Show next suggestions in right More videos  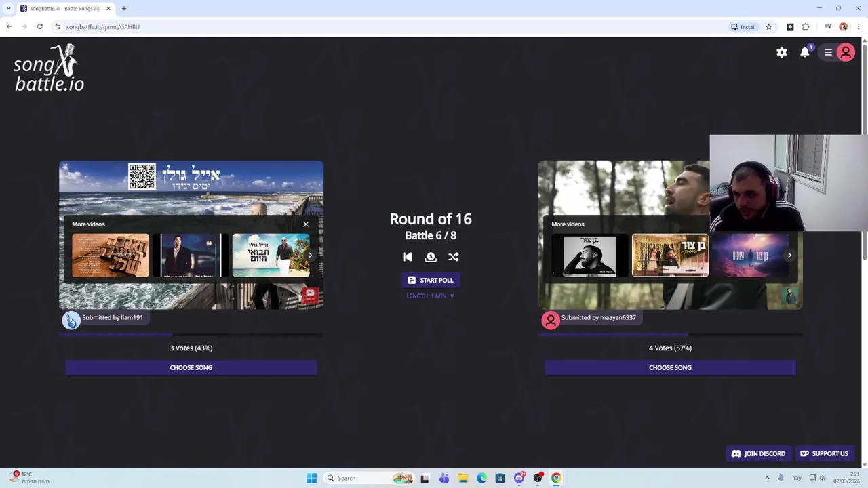789,256
